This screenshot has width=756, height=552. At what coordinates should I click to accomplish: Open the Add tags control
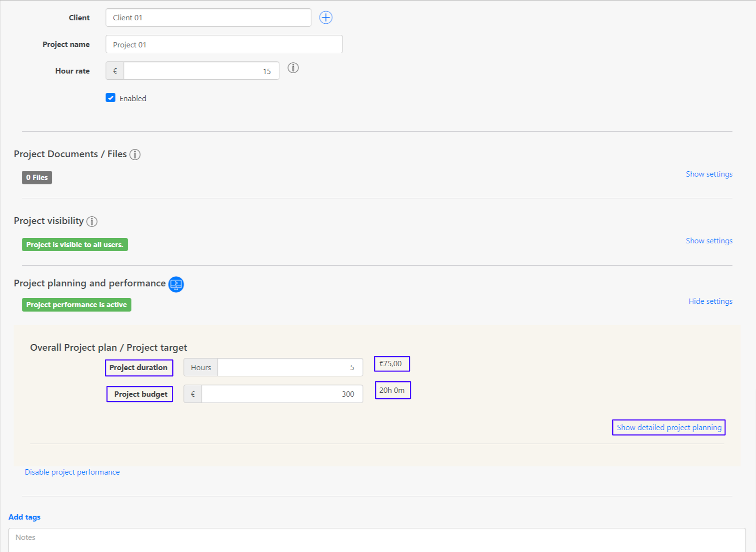pos(24,517)
